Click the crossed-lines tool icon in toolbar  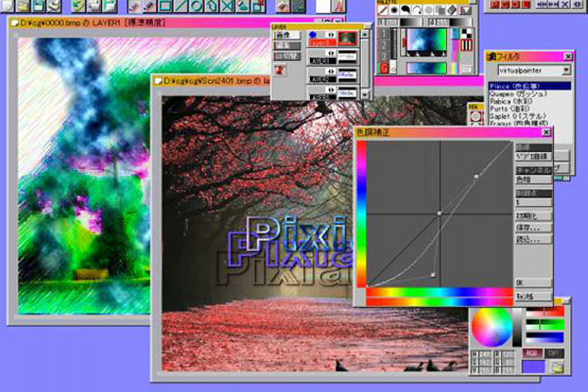(x=227, y=5)
